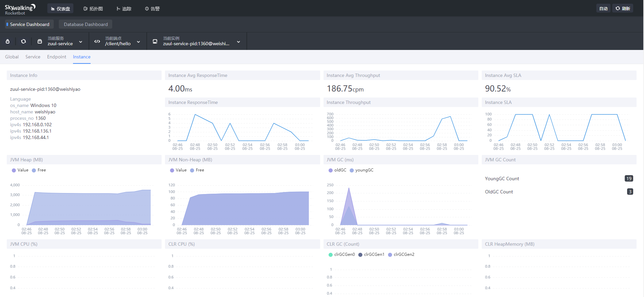Open the Alarm navigation item

152,9
